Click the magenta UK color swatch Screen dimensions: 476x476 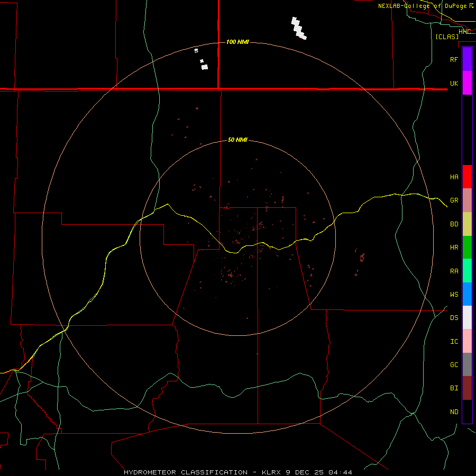click(x=467, y=83)
